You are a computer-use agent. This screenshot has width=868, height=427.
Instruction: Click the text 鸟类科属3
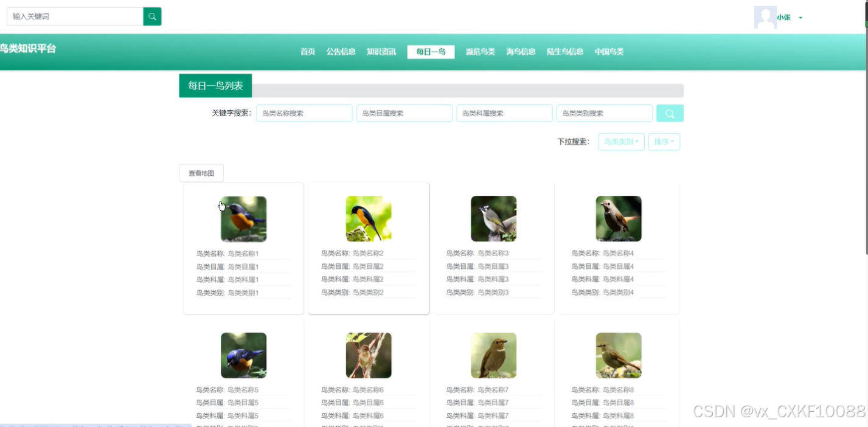pyautogui.click(x=493, y=279)
